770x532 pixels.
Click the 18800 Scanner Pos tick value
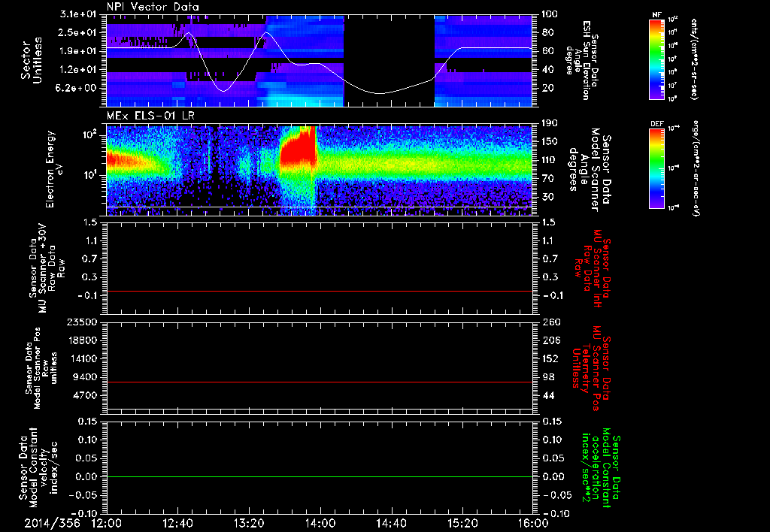pos(81,340)
